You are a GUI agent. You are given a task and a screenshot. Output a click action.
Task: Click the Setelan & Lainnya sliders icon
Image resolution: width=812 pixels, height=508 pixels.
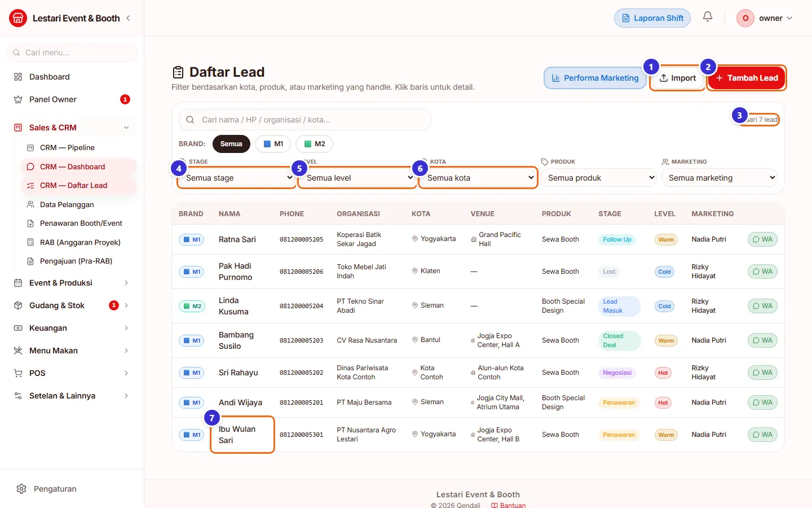(x=18, y=396)
